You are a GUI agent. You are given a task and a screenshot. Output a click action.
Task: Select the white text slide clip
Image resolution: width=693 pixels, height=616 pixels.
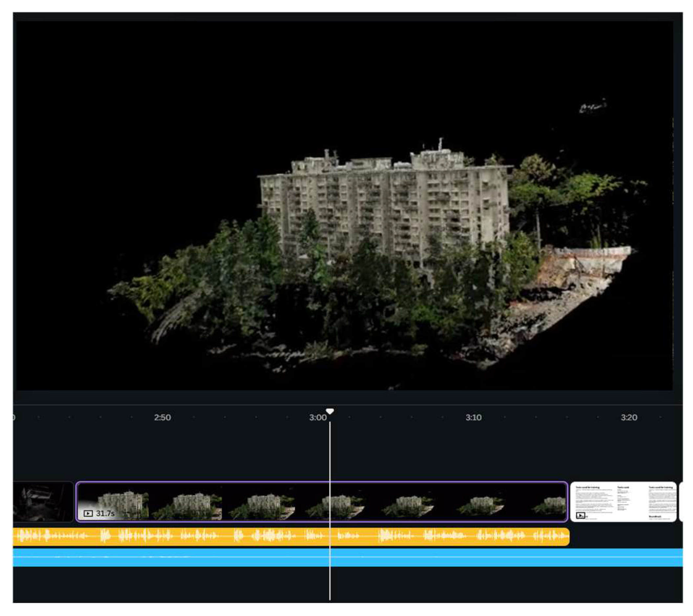tap(623, 502)
